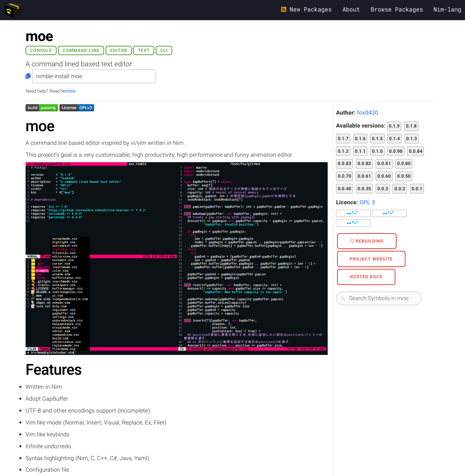This screenshot has height=476, width=465.
Task: Click the nimble install moe command field
Action: click(94, 76)
